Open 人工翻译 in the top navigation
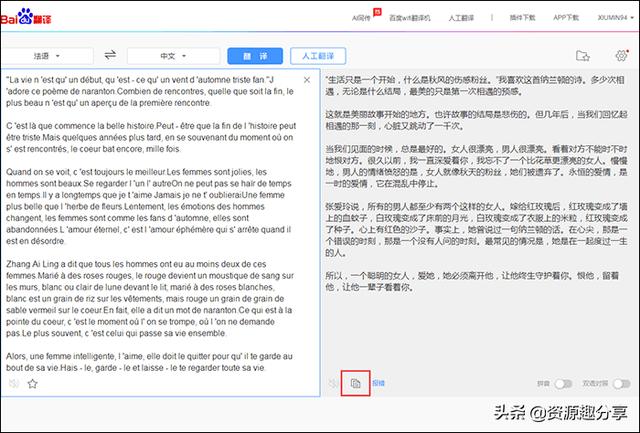This screenshot has width=640, height=433. tap(461, 18)
